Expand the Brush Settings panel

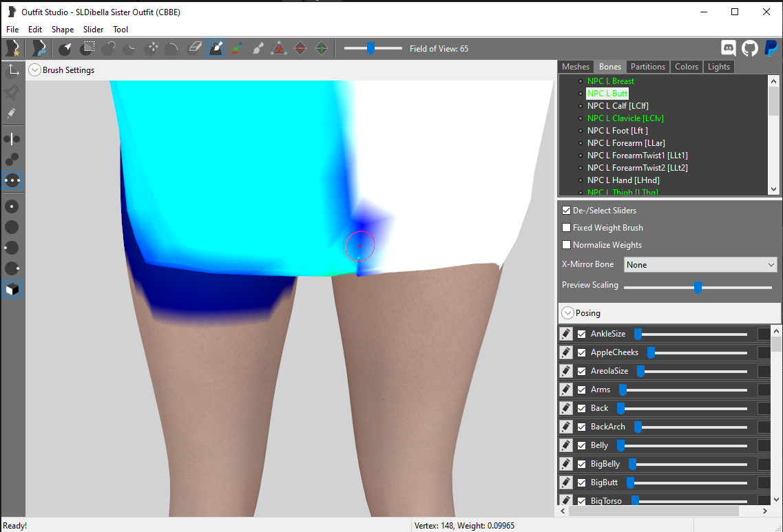tap(34, 70)
